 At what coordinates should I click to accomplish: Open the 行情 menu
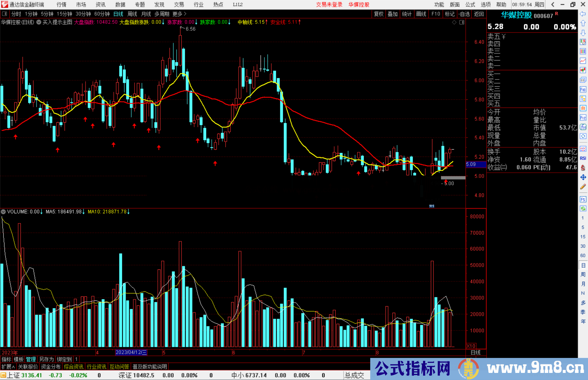[62, 5]
